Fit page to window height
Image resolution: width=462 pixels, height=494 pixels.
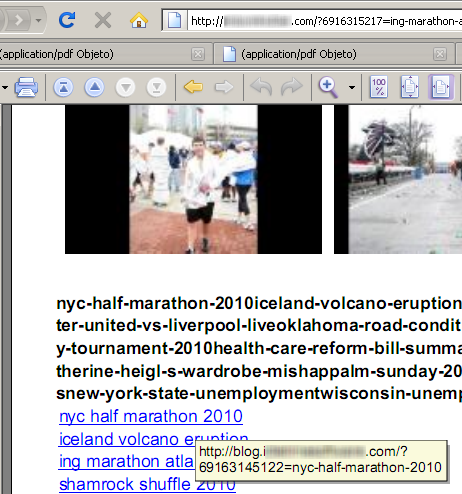click(410, 87)
